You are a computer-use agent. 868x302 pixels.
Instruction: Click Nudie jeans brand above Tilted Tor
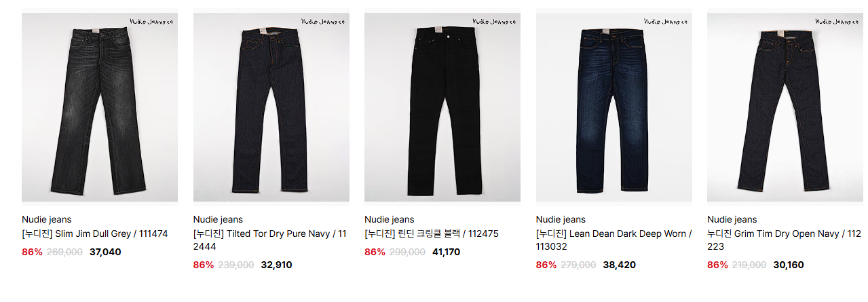point(218,219)
